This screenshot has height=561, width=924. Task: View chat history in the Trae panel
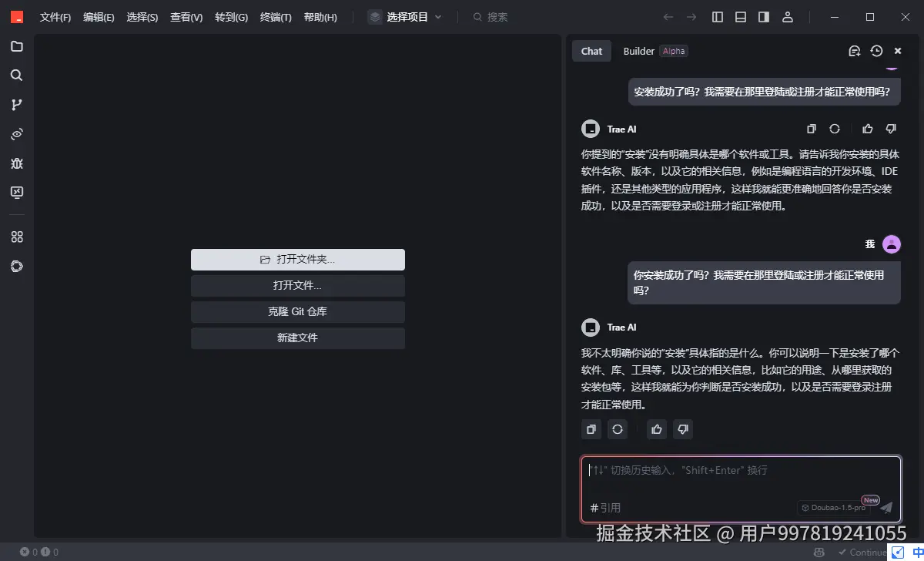pyautogui.click(x=875, y=50)
